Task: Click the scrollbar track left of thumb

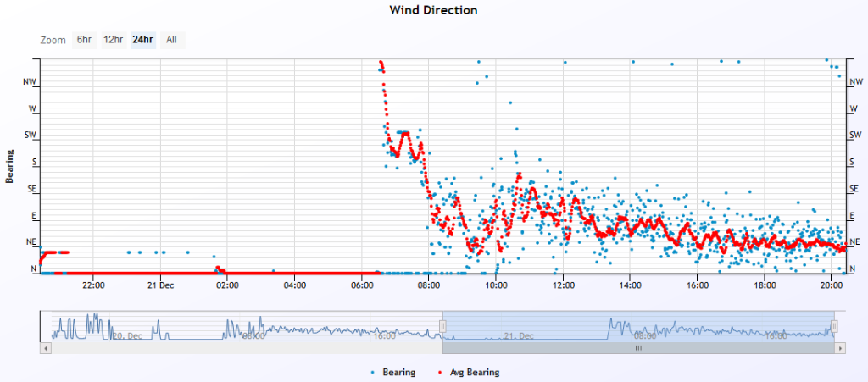Action: (247, 348)
